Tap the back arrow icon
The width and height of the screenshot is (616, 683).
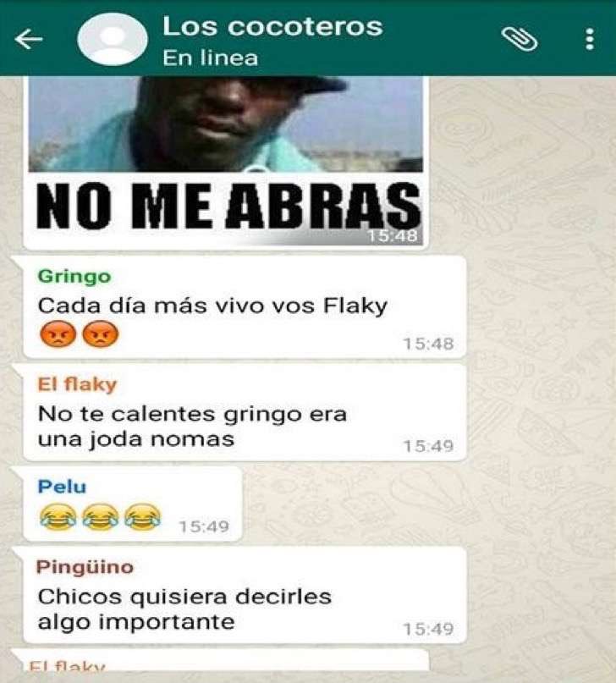29,39
